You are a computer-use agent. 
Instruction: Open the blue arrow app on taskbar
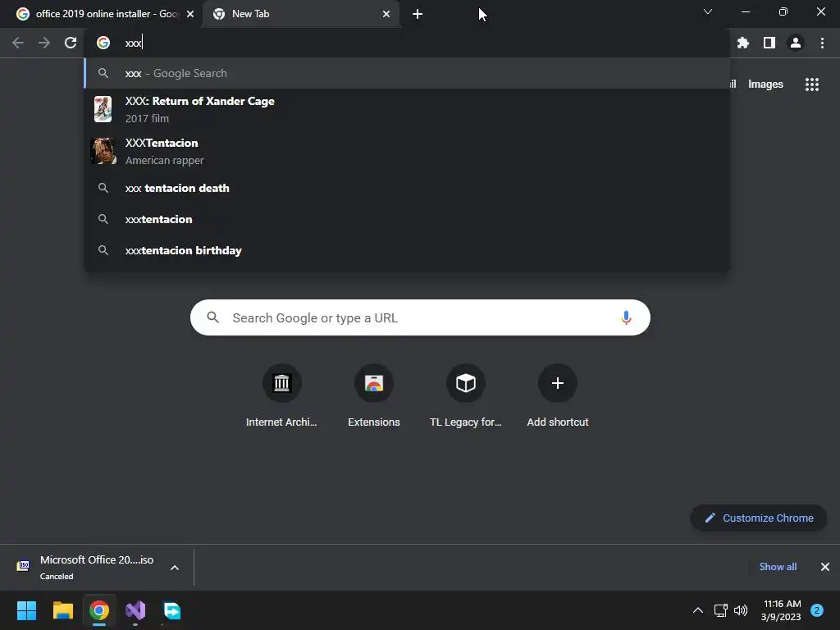pos(172,610)
